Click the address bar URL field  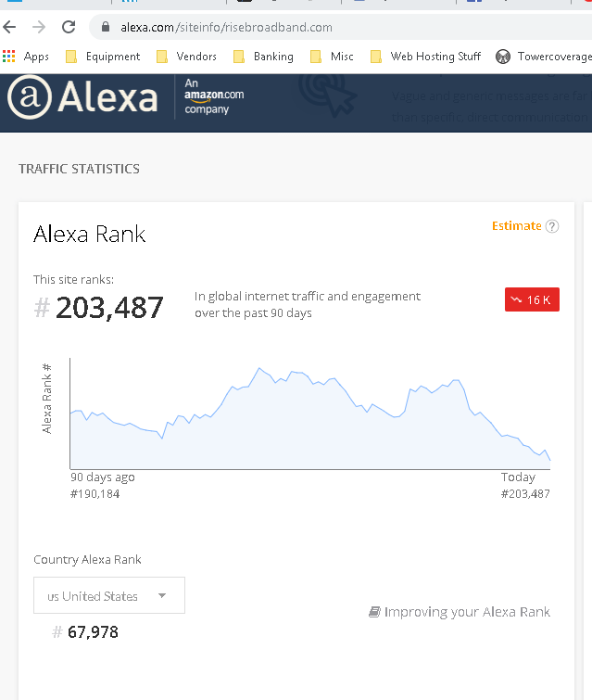point(341,27)
